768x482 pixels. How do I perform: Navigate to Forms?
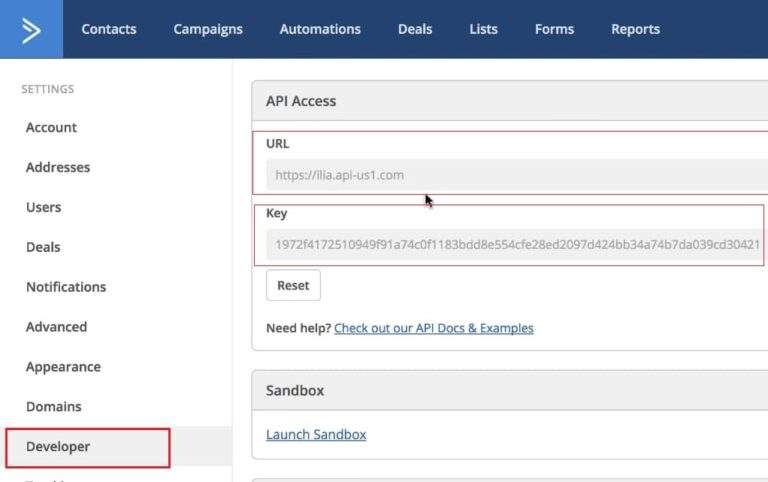554,29
